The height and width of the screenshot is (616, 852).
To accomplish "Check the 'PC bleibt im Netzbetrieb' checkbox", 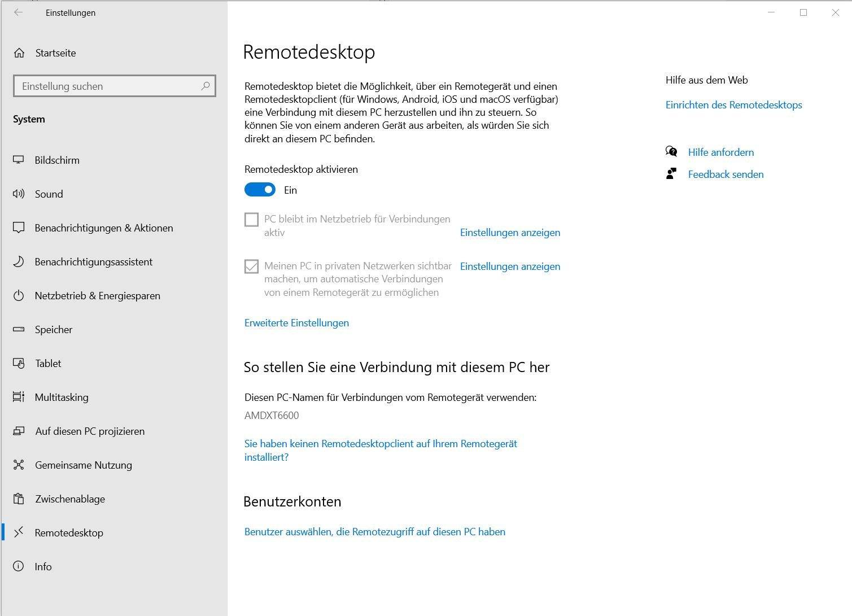I will pos(251,220).
